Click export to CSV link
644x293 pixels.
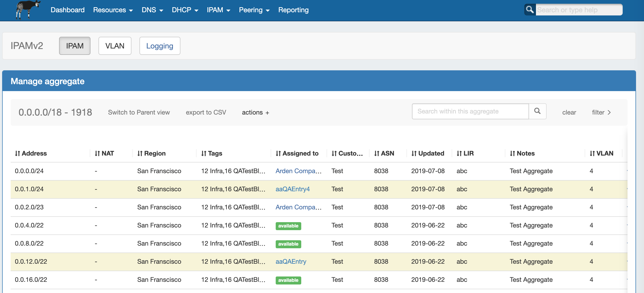pos(206,112)
